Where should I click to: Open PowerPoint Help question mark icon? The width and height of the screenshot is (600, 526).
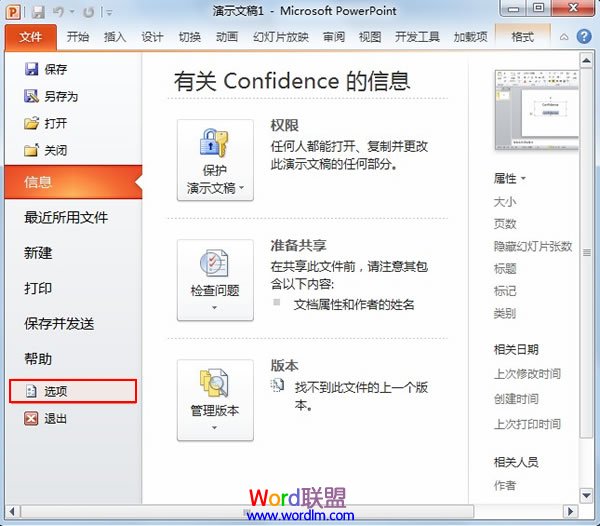tap(584, 37)
